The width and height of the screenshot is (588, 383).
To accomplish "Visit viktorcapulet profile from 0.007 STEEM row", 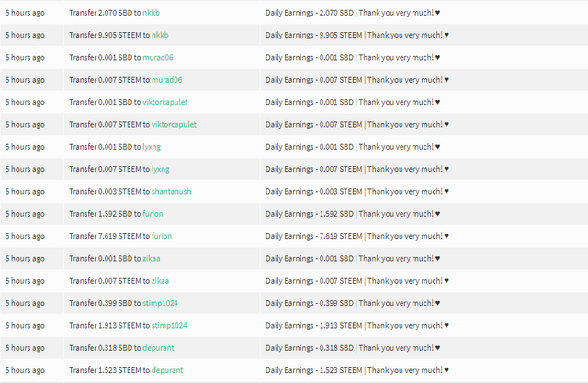I will (x=174, y=124).
